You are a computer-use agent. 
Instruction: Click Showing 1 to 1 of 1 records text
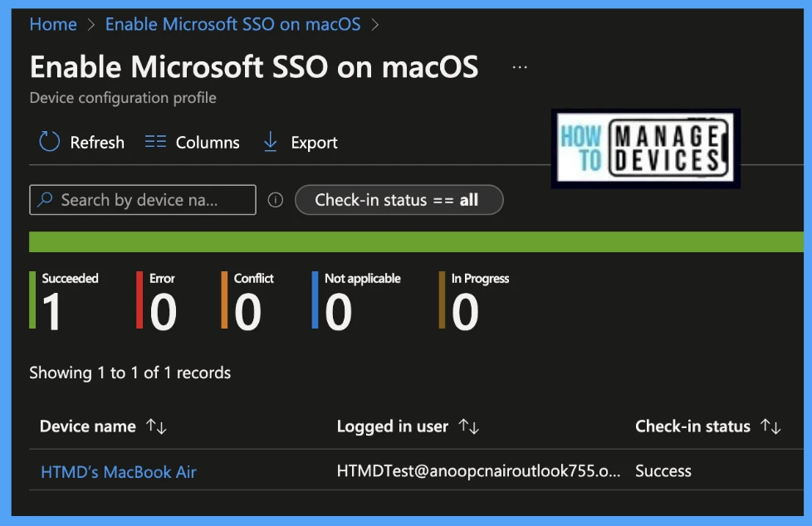130,373
